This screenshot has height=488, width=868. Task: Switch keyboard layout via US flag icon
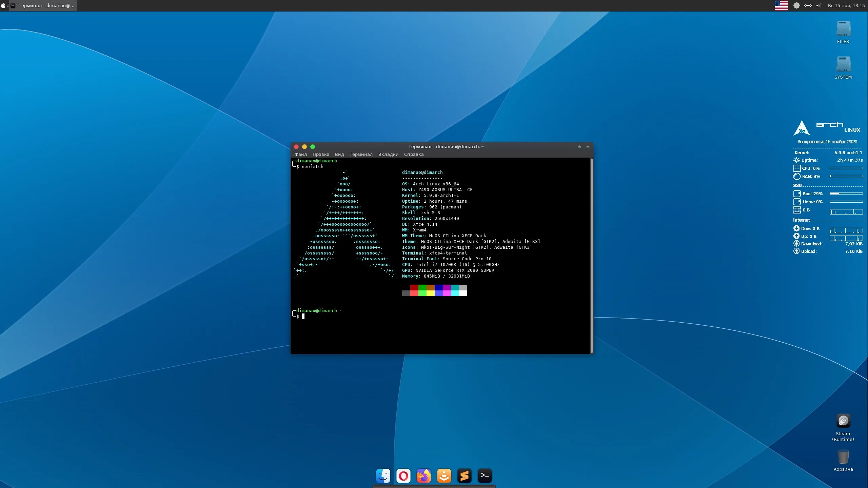click(781, 5)
